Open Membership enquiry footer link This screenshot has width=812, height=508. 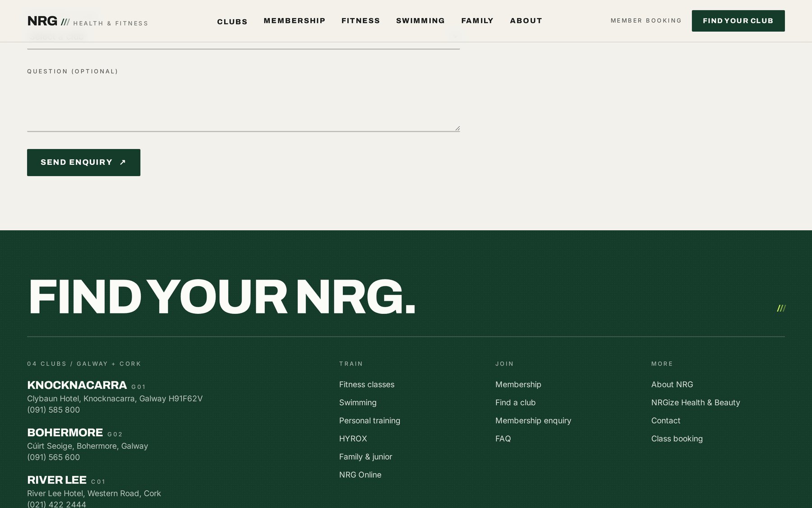533,421
